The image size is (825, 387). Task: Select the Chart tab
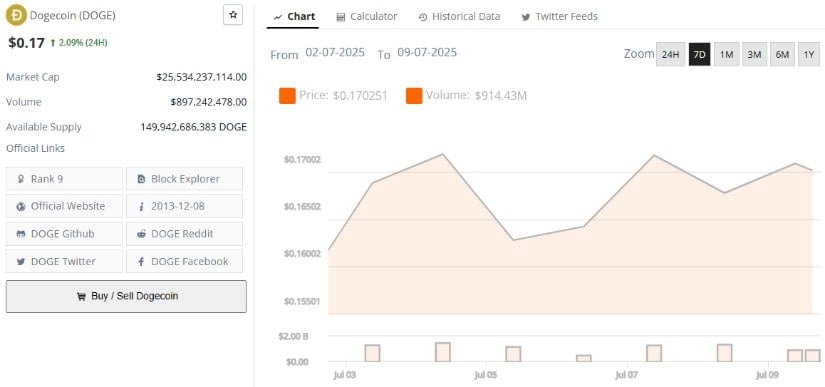[x=295, y=17]
